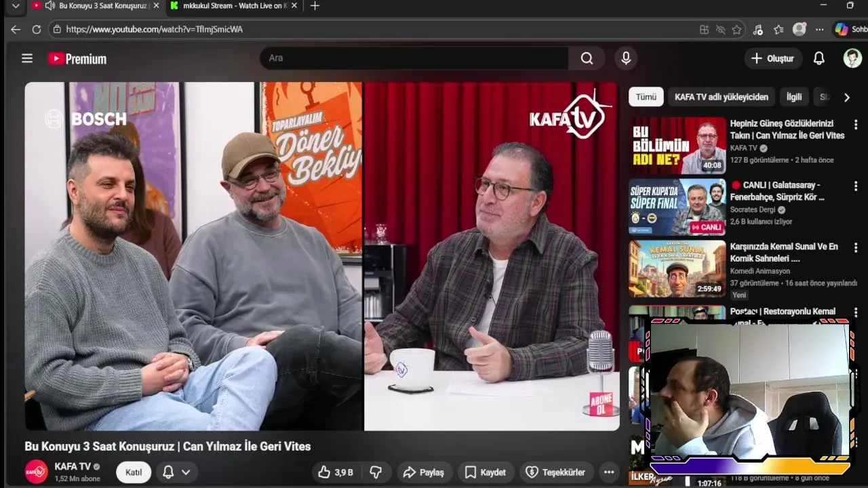Open options for 'Hepiniz Güneş Gözlüklerinizi' video
Image resolution: width=868 pixels, height=488 pixels.
tap(856, 125)
